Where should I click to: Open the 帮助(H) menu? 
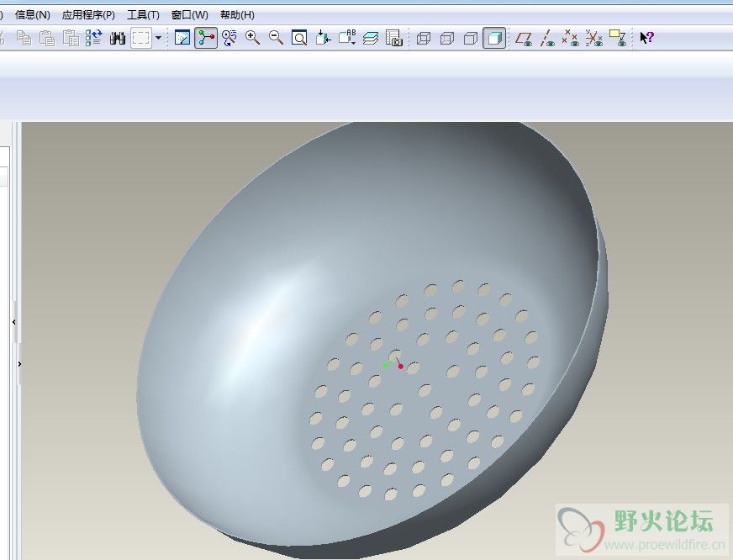[x=238, y=15]
